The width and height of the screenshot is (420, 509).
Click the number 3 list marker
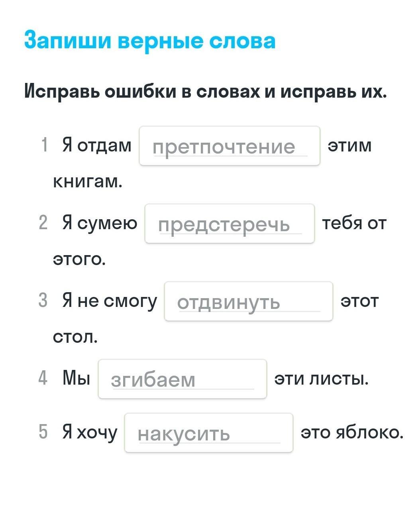pyautogui.click(x=43, y=301)
